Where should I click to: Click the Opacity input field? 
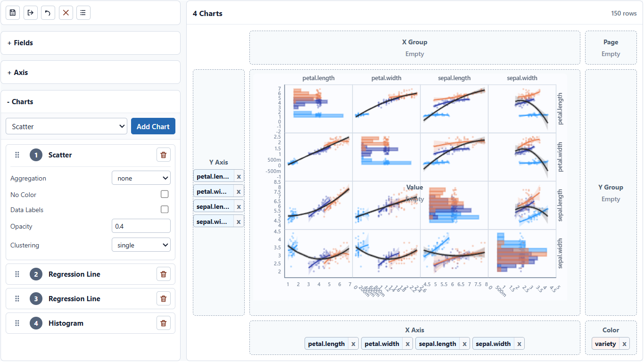pos(141,226)
